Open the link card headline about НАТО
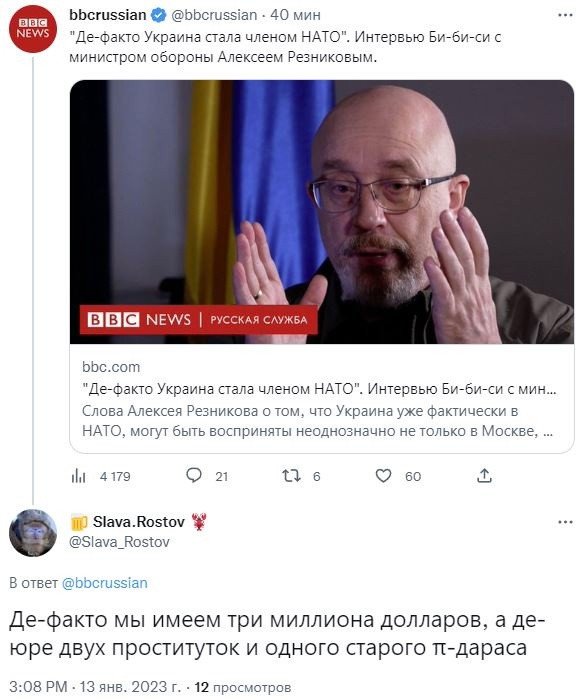Screen dimensions: 583x700 [319, 389]
